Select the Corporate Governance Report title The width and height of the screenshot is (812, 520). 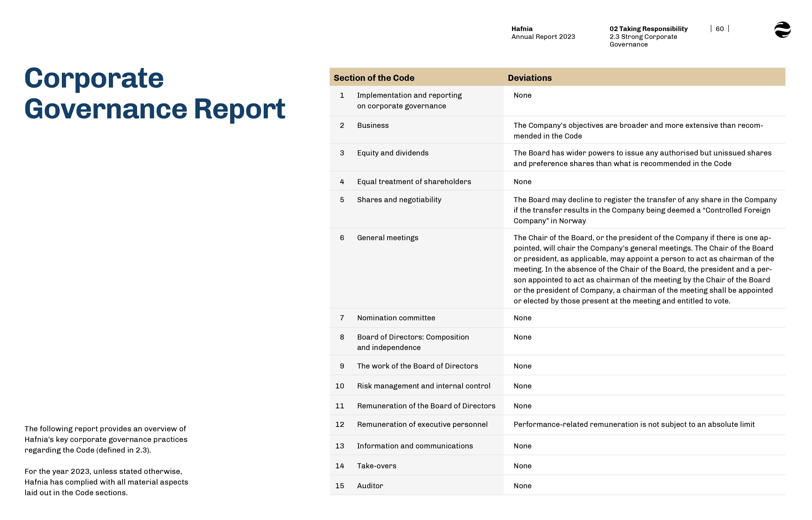point(154,93)
